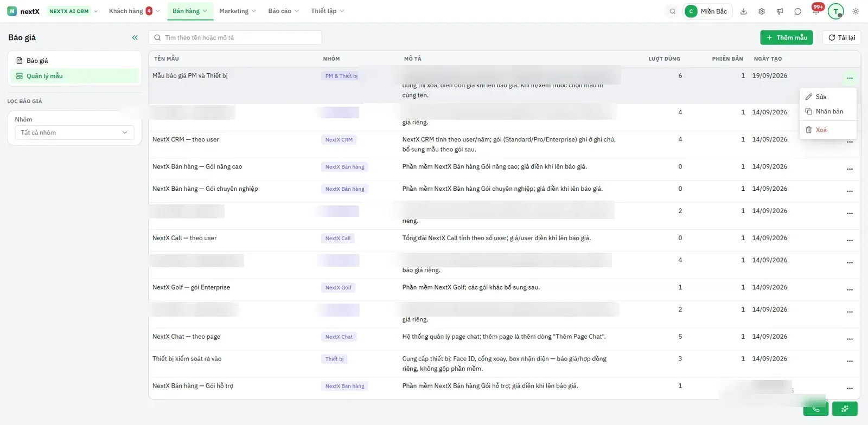Open the download icon in top bar

744,11
